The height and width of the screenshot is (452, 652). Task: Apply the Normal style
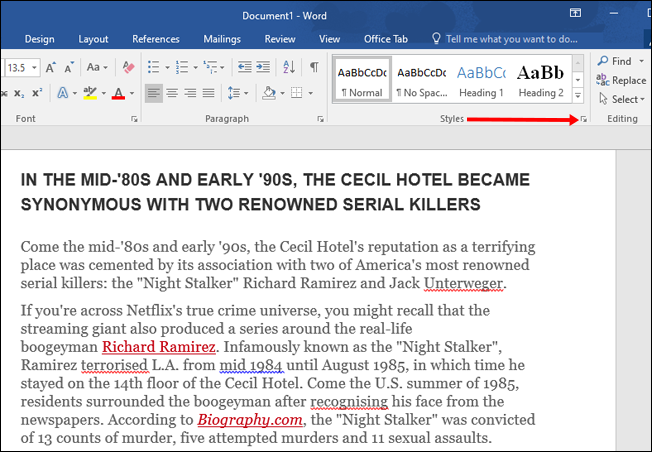[362, 81]
